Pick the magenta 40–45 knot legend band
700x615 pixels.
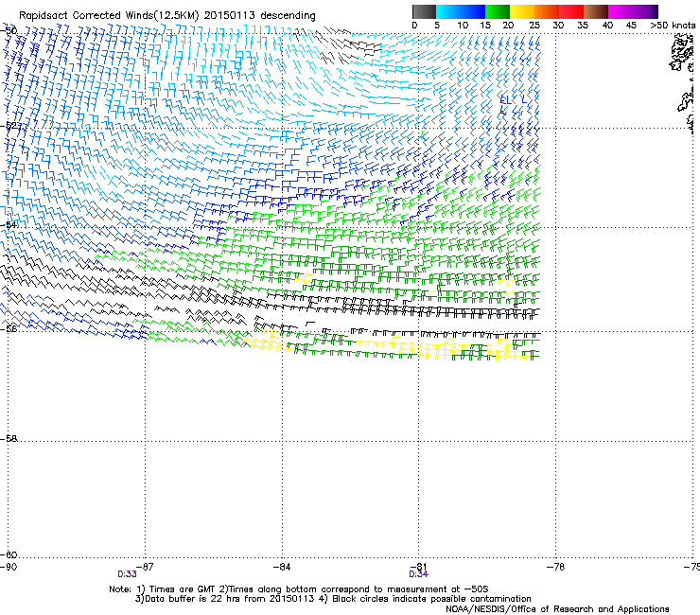(x=621, y=11)
